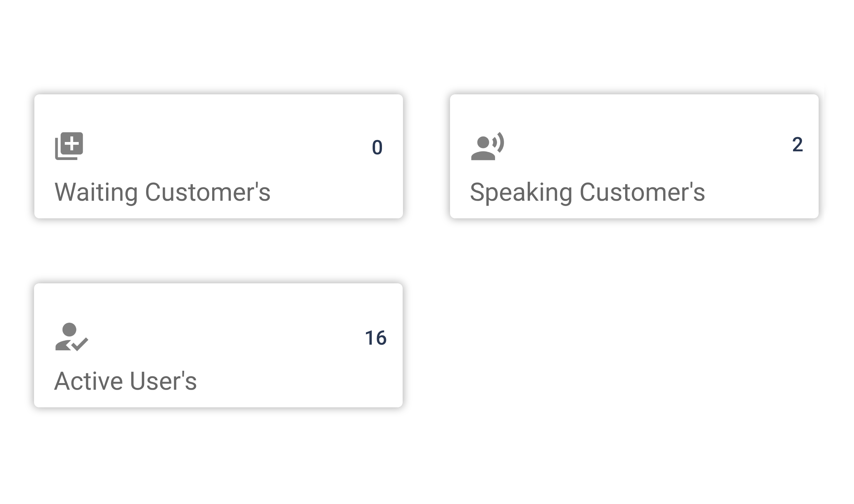The height and width of the screenshot is (504, 854).
Task: Select the word "Speaking" in the second card
Action: (x=521, y=192)
